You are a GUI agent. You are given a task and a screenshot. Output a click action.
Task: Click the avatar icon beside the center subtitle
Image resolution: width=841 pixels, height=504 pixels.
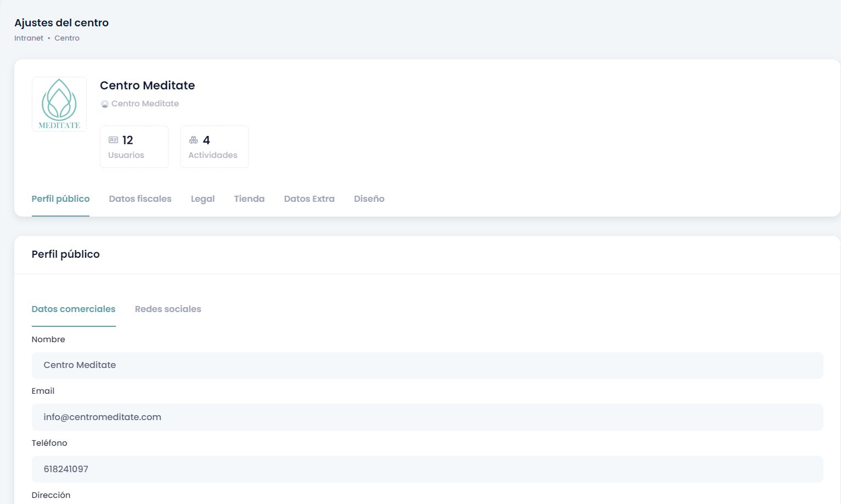(105, 104)
